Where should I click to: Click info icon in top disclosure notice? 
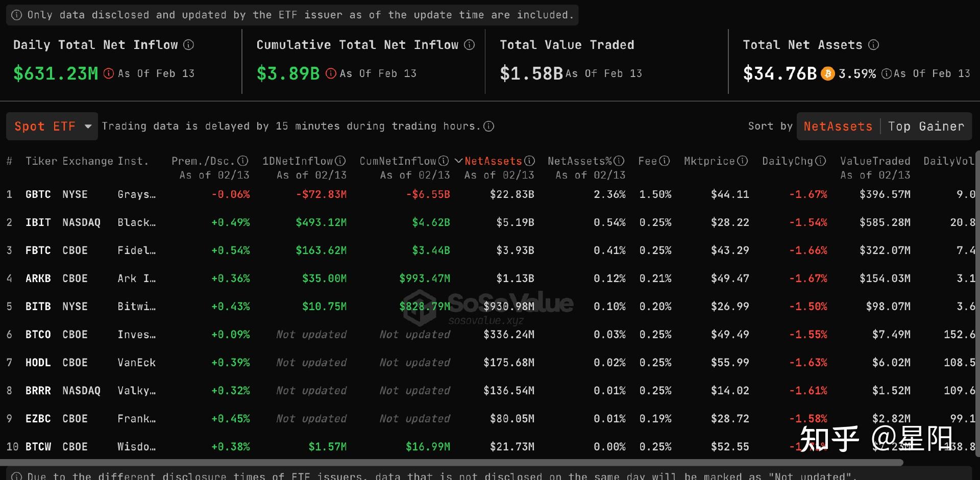pyautogui.click(x=16, y=15)
